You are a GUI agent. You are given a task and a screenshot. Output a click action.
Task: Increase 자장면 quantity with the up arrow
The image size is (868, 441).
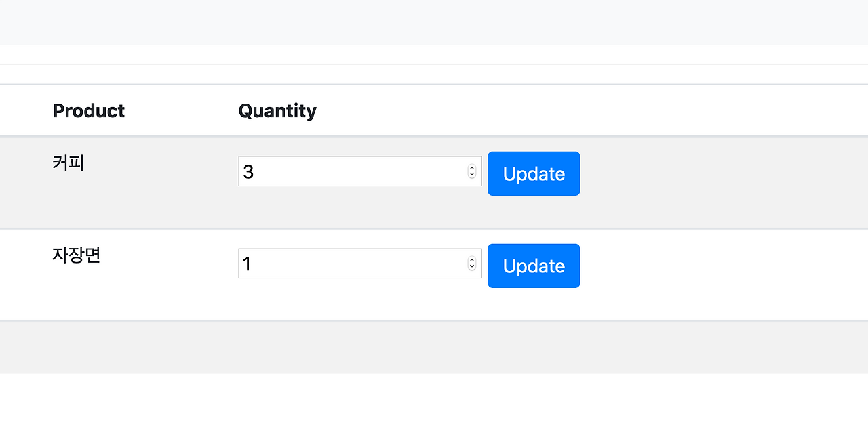pos(472,260)
